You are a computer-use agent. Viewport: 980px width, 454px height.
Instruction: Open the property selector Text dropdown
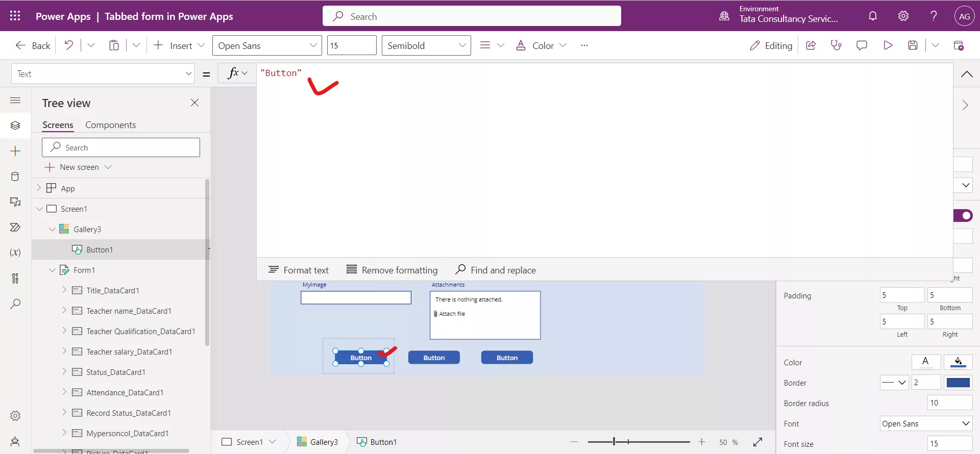click(103, 73)
